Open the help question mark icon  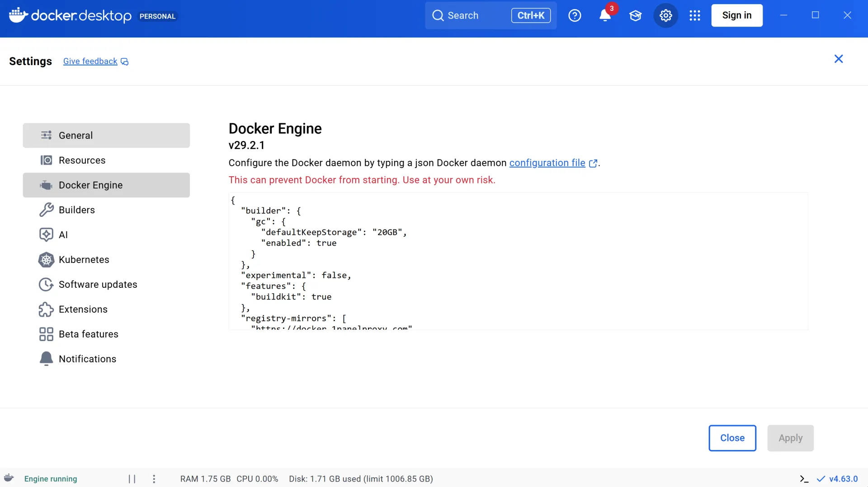575,15
